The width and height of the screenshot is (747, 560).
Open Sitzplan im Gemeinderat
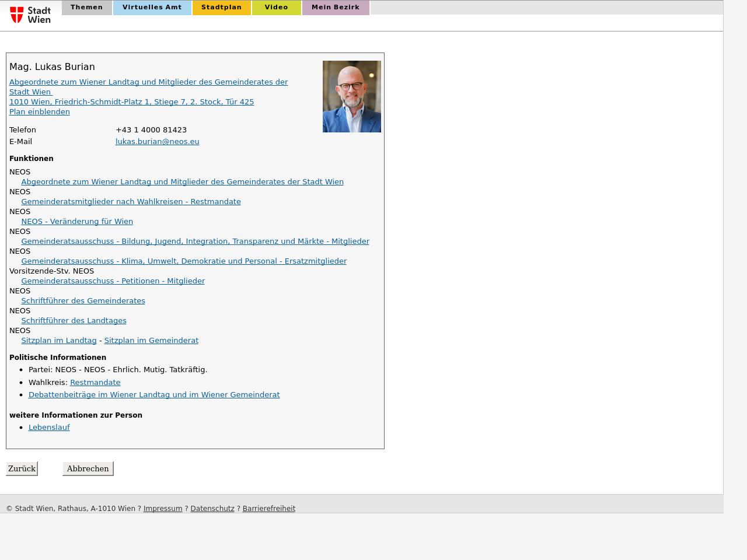[x=151, y=341]
